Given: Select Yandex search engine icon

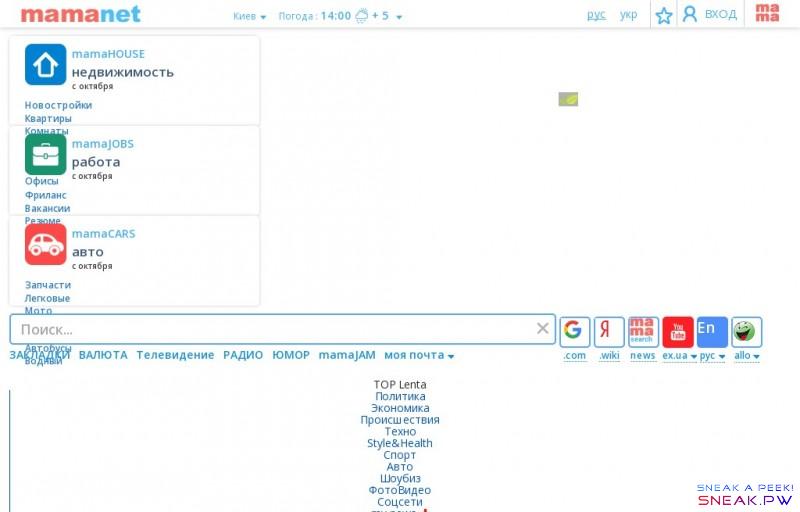Looking at the screenshot, I should pyautogui.click(x=609, y=331).
